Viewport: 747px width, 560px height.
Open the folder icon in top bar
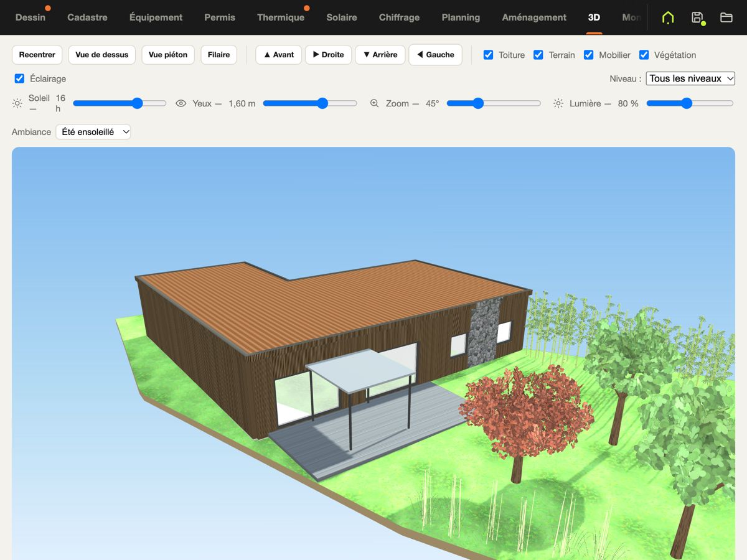[726, 17]
